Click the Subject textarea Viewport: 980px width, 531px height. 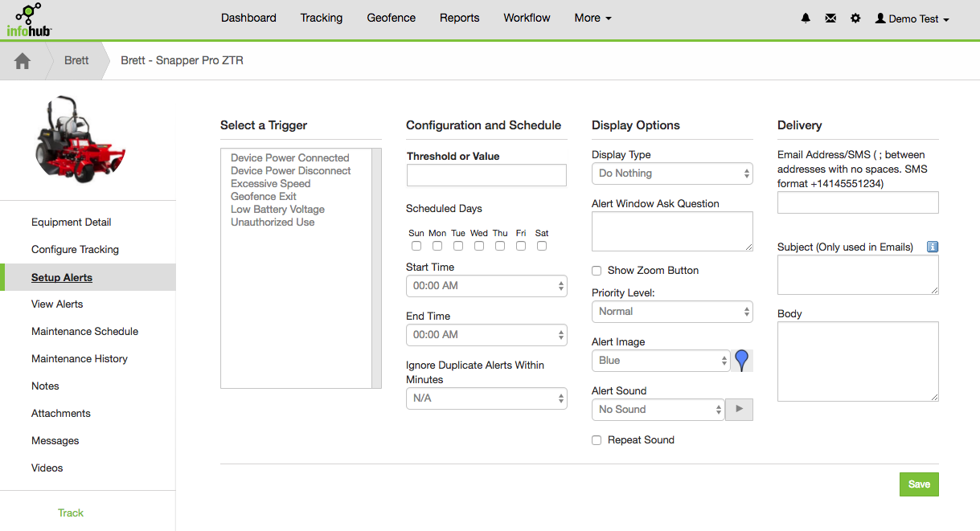tap(858, 275)
